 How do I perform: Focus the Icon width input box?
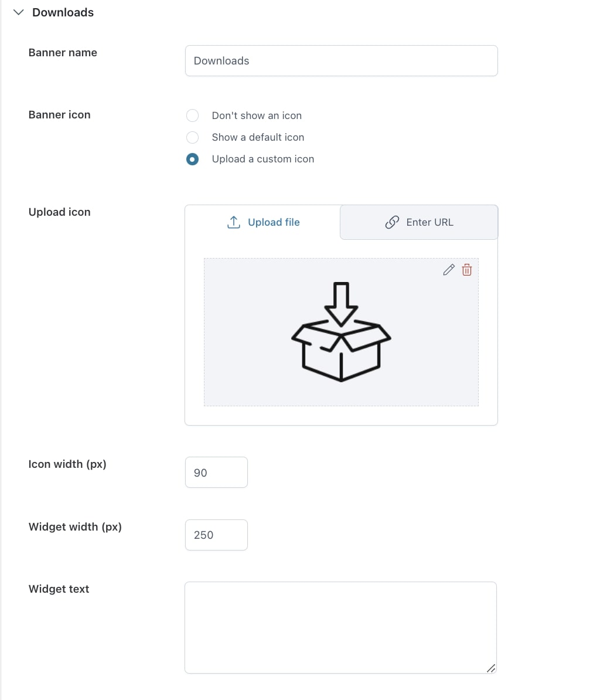(216, 473)
